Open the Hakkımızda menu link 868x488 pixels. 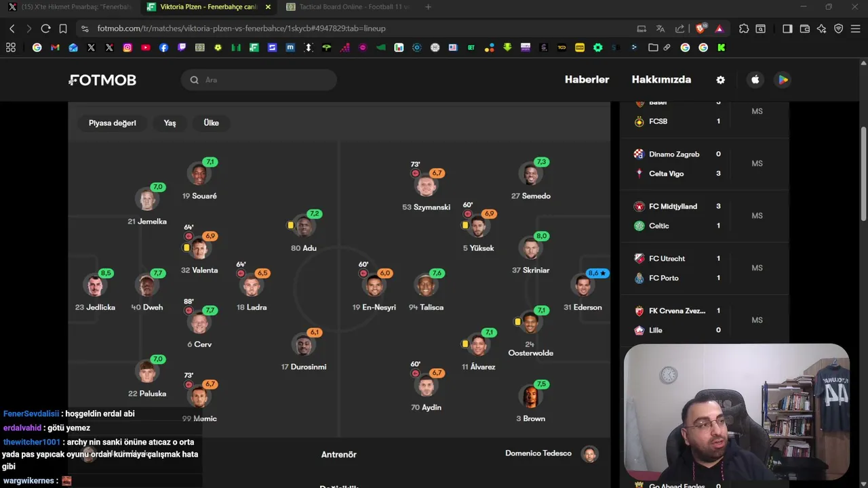coord(661,79)
